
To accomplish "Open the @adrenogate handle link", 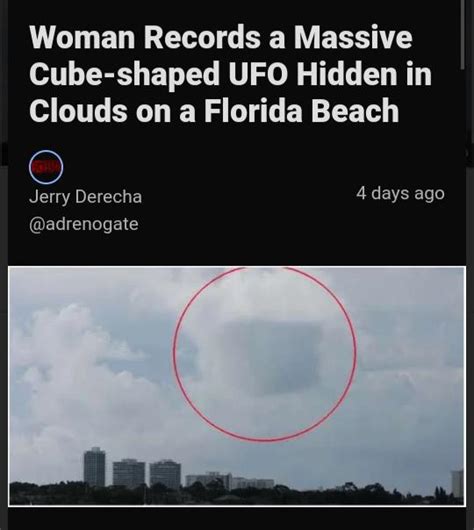I will (84, 224).
